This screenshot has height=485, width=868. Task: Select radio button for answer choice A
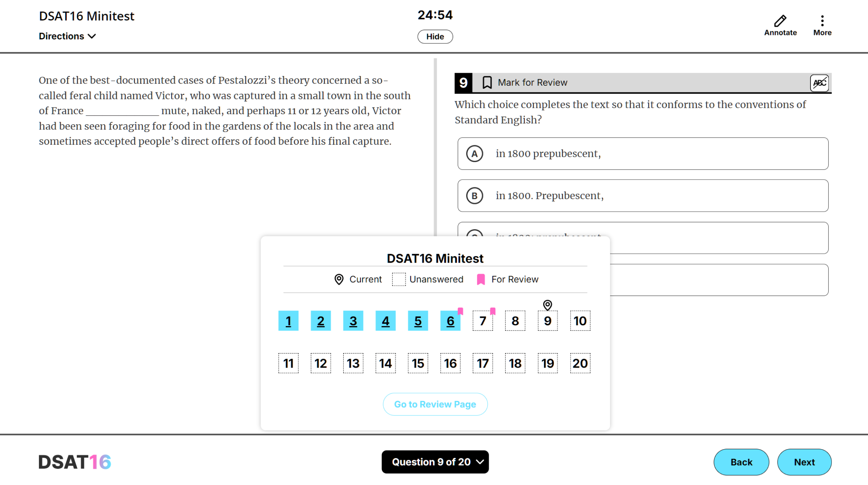click(x=473, y=153)
